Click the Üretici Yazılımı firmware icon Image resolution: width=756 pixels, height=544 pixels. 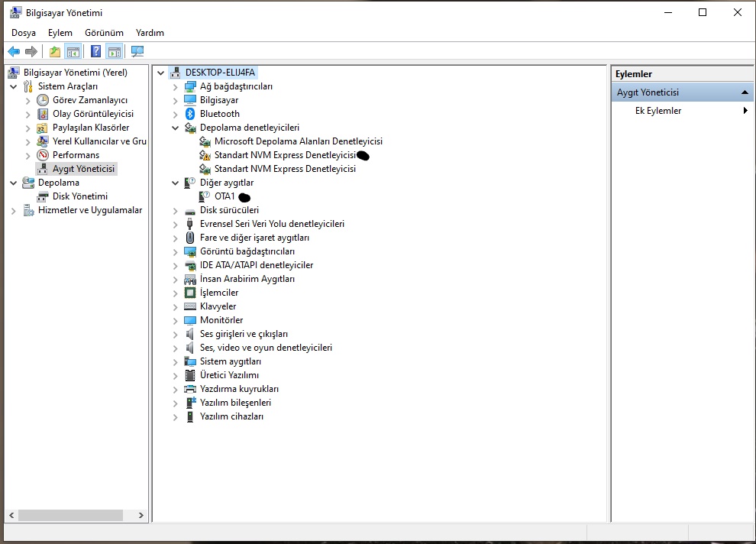(190, 375)
